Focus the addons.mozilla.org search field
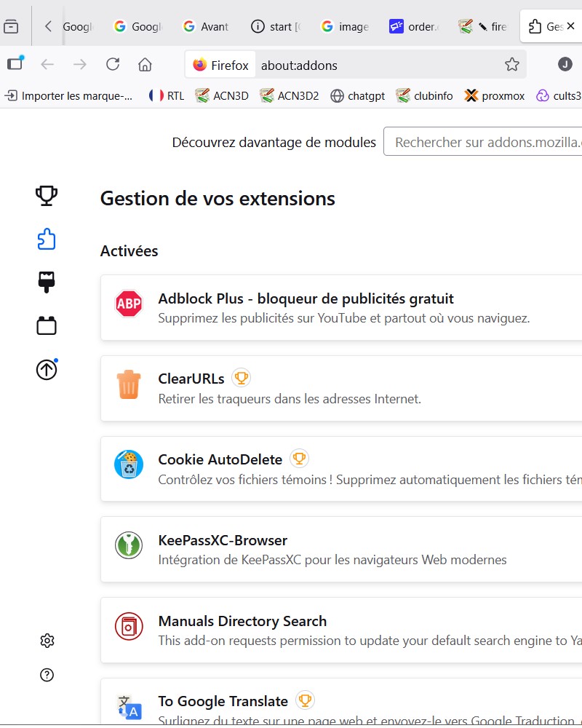582x728 pixels. (x=484, y=142)
